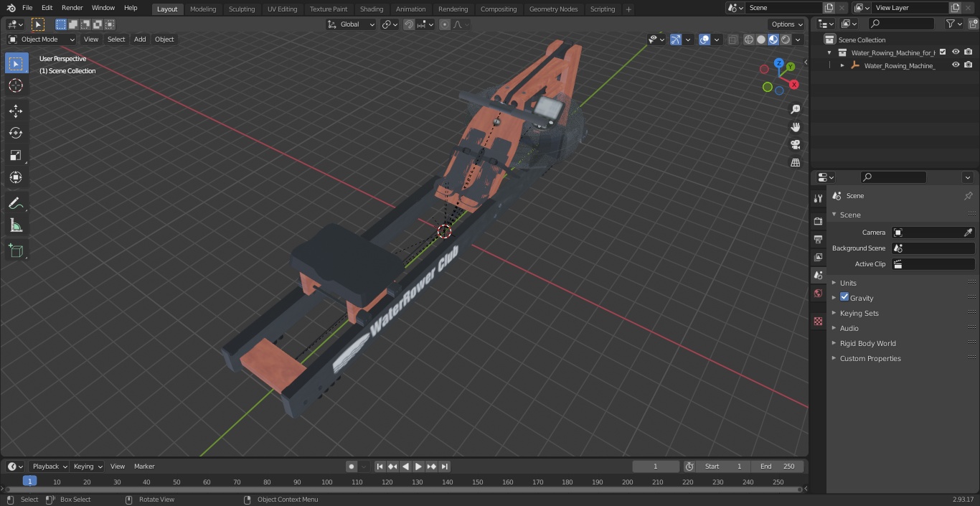980x506 pixels.
Task: Open the Output properties tab
Action: (818, 239)
